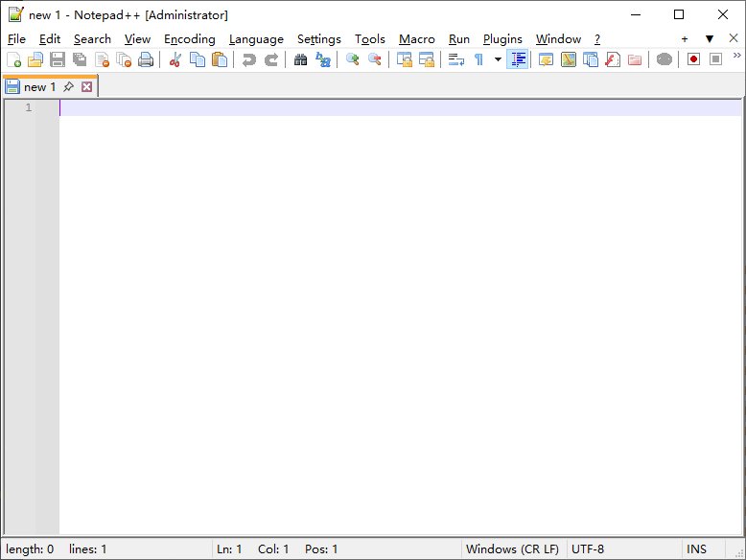The image size is (746, 560).
Task: Create a new document with the New icon
Action: (13, 60)
